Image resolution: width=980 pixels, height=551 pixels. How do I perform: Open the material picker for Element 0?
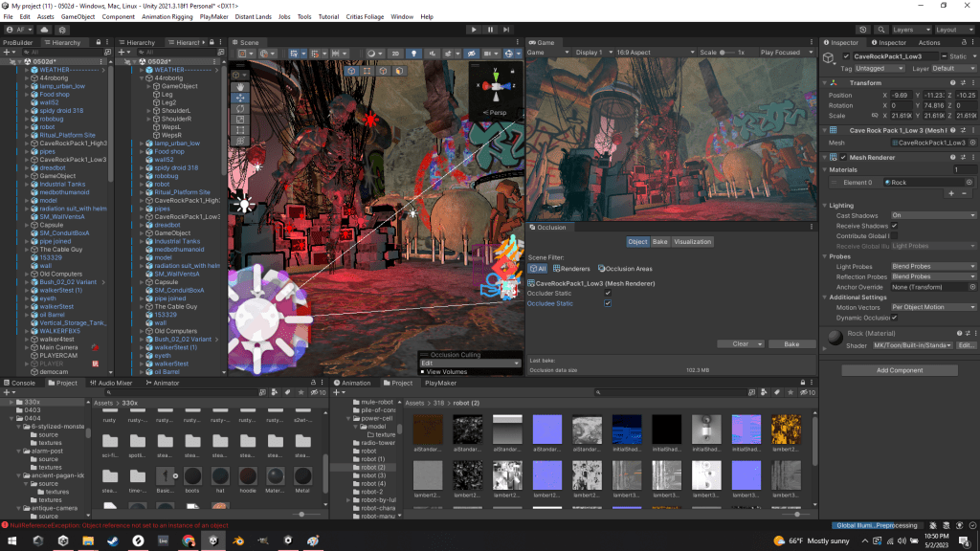[x=969, y=182]
